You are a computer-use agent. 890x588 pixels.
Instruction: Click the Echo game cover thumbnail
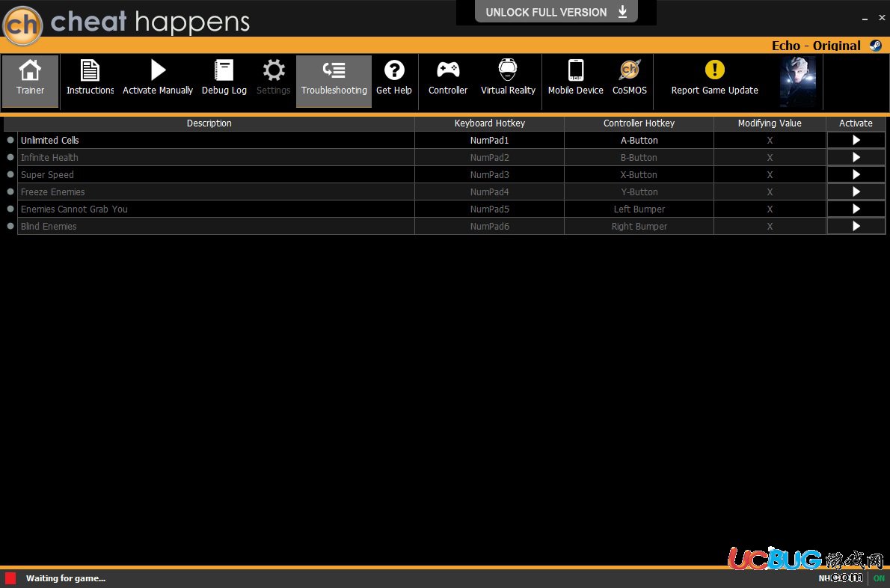click(x=798, y=81)
